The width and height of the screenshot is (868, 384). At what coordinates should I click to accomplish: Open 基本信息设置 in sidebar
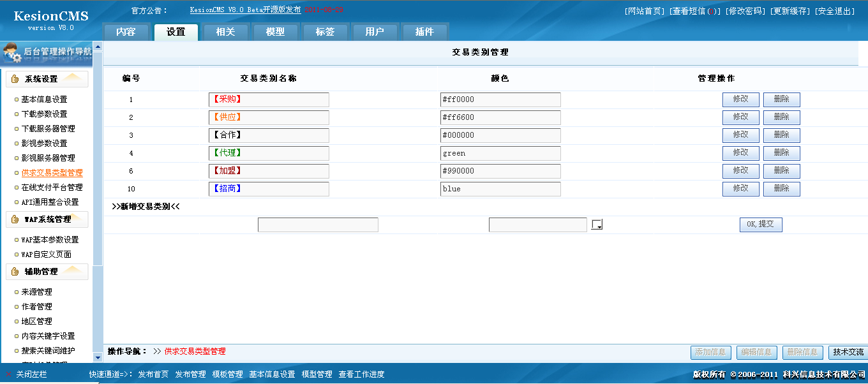tap(44, 100)
